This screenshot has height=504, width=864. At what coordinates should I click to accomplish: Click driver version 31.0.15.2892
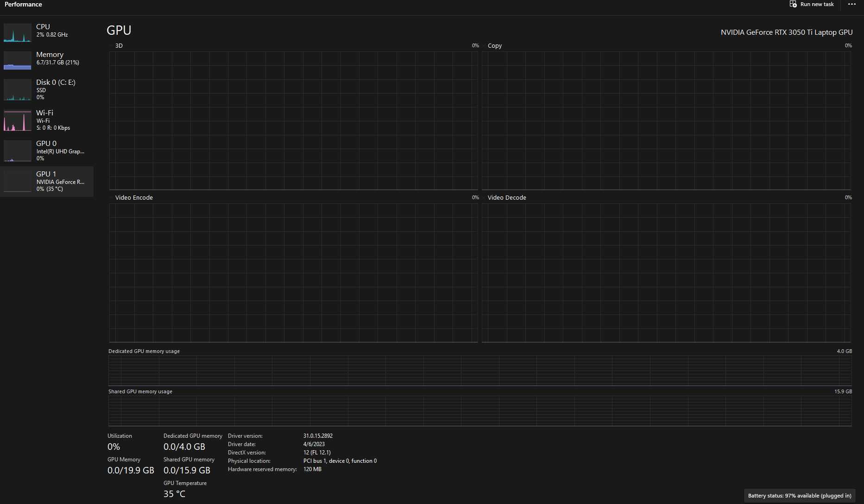pos(318,436)
